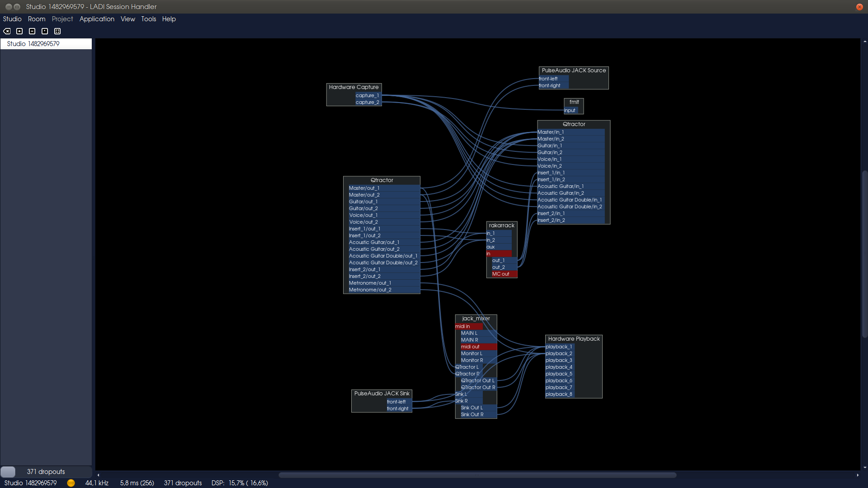The height and width of the screenshot is (488, 868).
Task: Select capture_2 port of Hardware Capture
Action: (x=368, y=102)
